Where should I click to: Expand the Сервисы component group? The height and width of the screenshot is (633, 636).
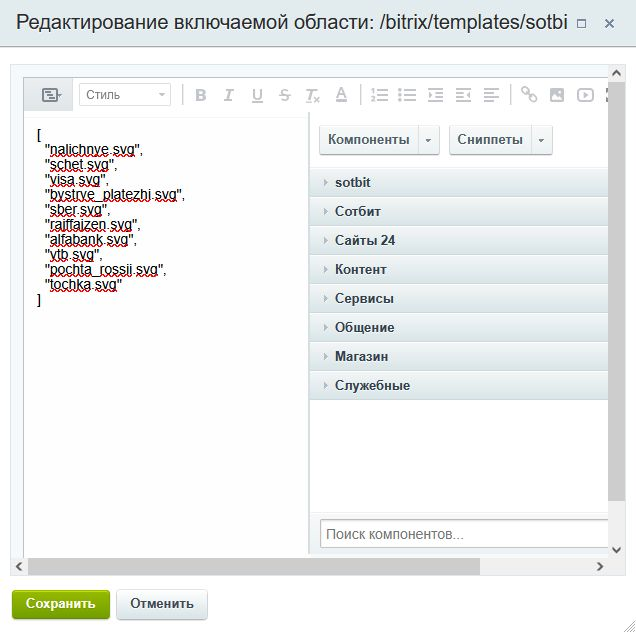(459, 298)
